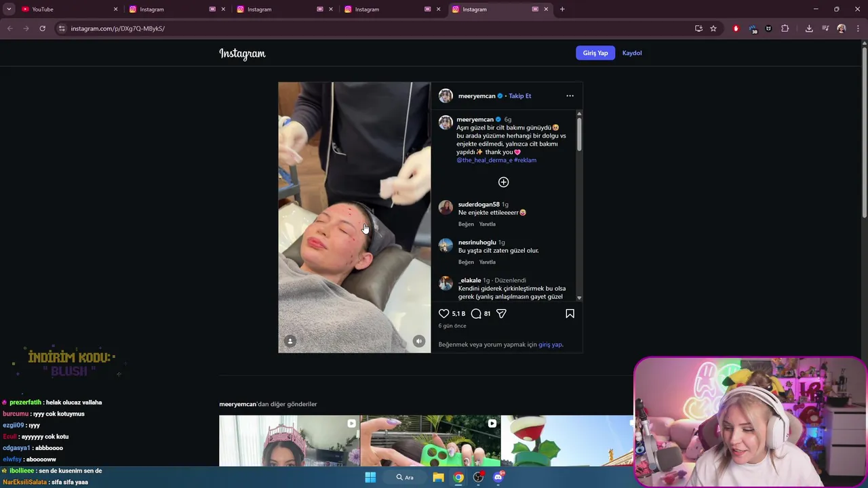Click the giriş yap link below post
The height and width of the screenshot is (488, 868).
550,345
